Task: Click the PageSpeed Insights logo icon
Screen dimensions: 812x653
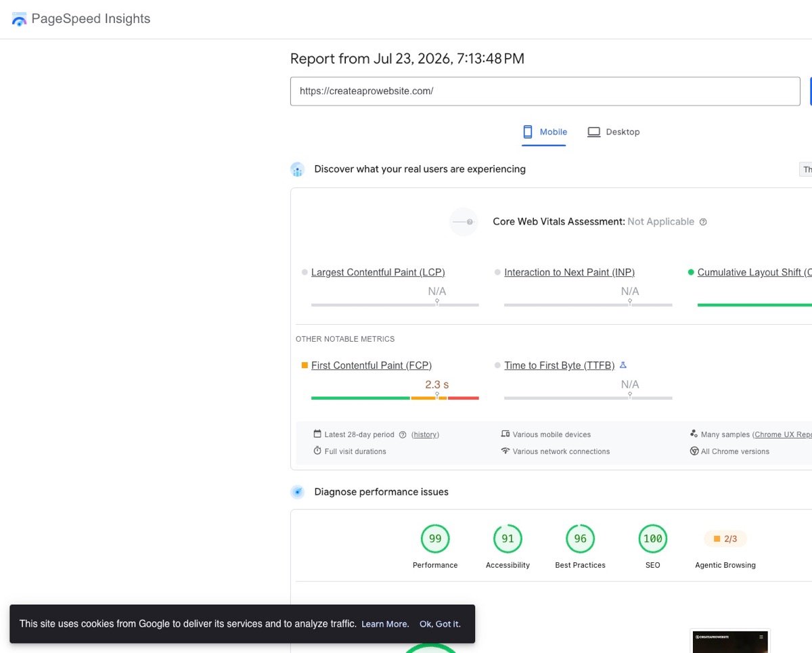Action: click(x=19, y=19)
